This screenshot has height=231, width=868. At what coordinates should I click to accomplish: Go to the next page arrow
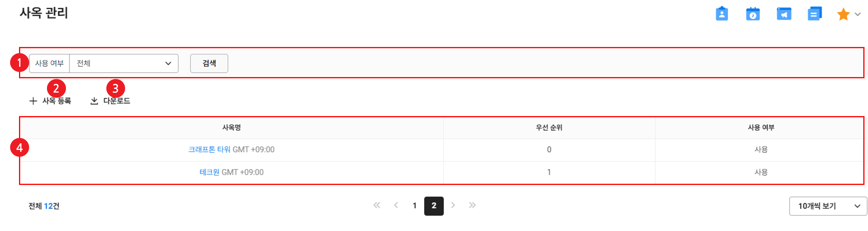point(453,205)
